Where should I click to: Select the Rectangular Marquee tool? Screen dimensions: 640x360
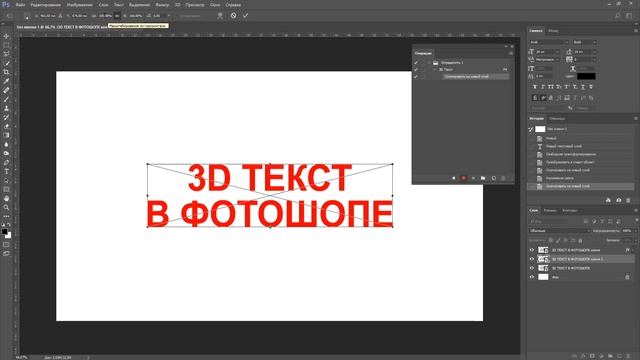click(x=6, y=45)
